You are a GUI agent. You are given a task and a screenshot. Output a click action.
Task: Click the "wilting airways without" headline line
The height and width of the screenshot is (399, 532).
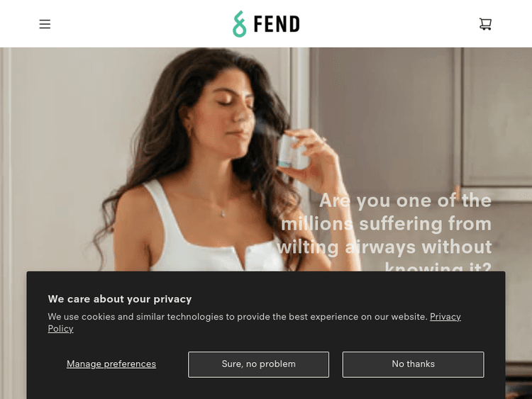[x=384, y=247]
